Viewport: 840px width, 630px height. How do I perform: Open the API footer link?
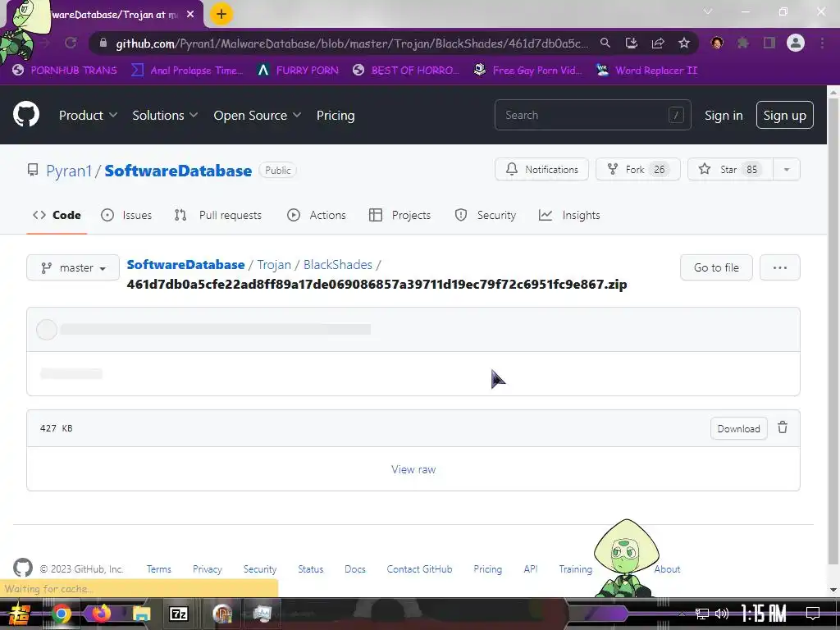point(531,569)
